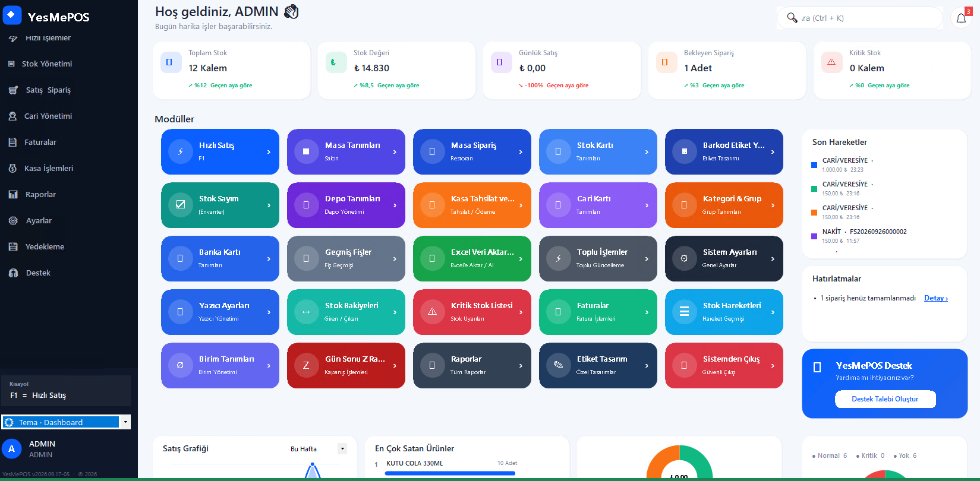Click the Satış Sipariş cart icon
The image size is (980, 481).
coord(13,90)
